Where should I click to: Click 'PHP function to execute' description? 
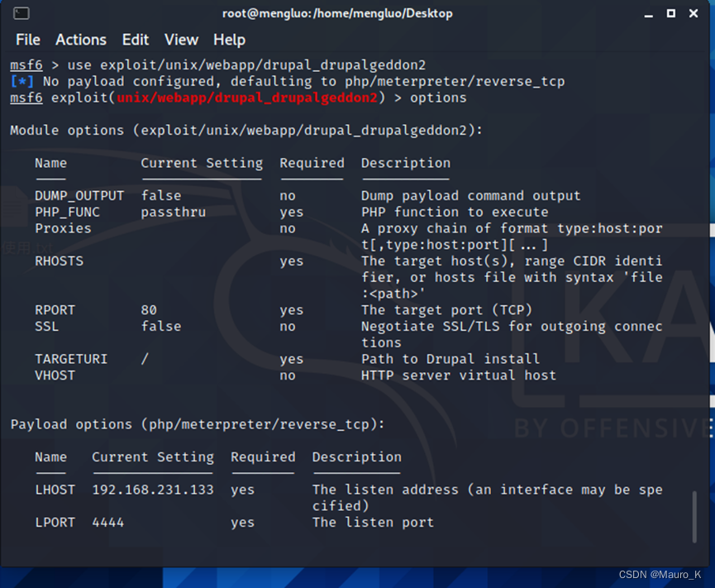pyautogui.click(x=455, y=212)
